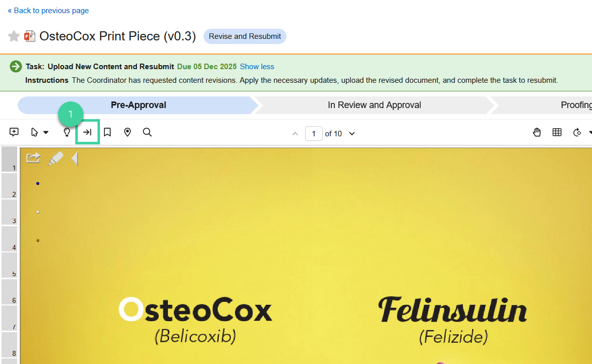Select the Pre-Approval stage tab
The height and width of the screenshot is (364, 592).
[138, 105]
